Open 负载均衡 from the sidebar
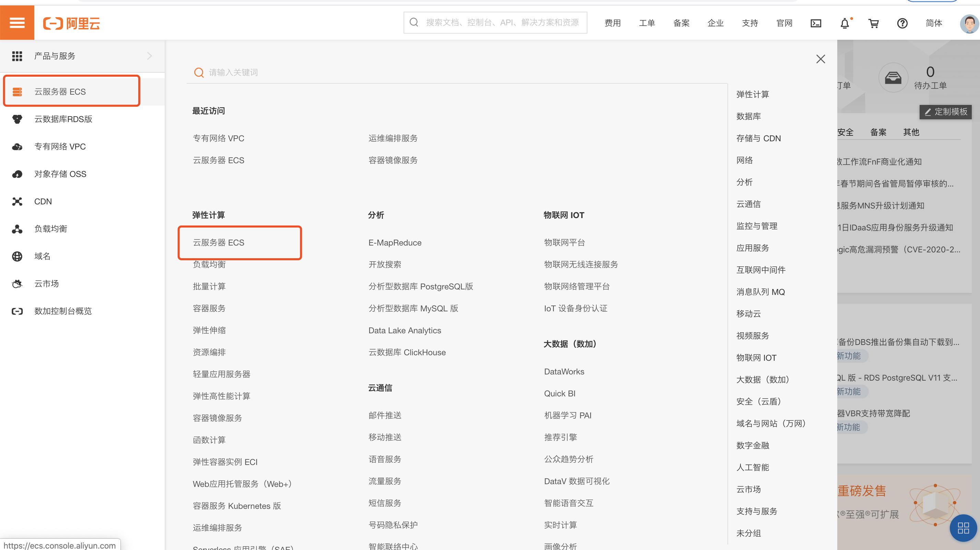This screenshot has width=980, height=550. click(50, 228)
